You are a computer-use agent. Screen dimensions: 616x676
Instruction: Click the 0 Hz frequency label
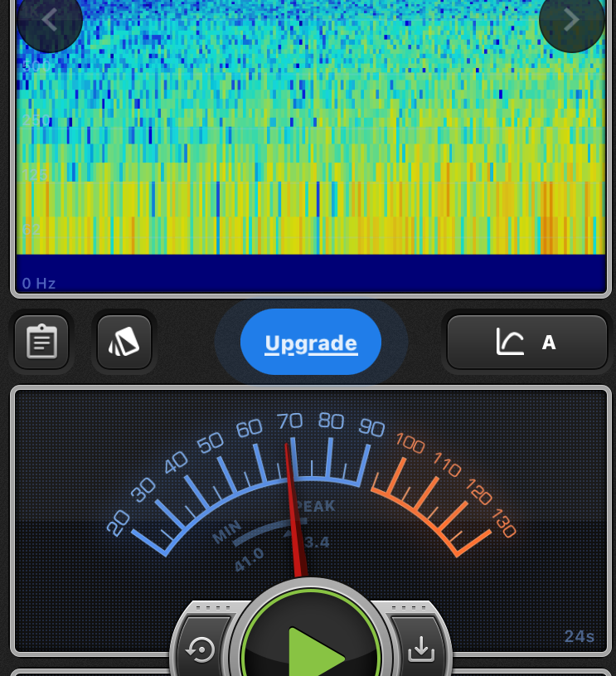(x=39, y=284)
